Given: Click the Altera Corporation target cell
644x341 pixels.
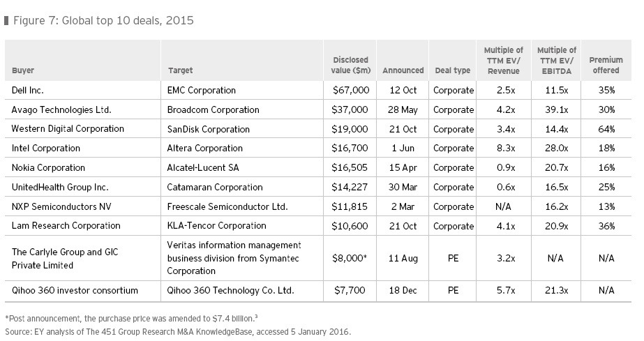Looking at the screenshot, I should point(205,148).
